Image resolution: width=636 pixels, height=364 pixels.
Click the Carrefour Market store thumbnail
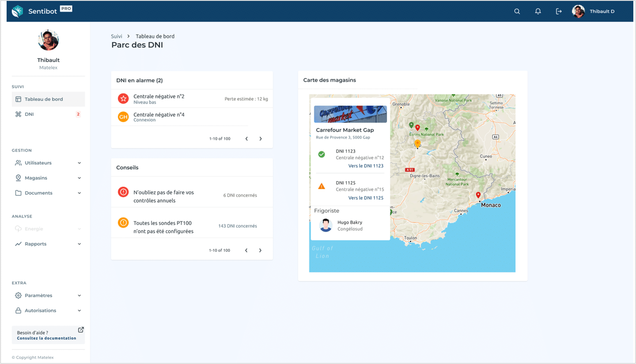coord(350,114)
